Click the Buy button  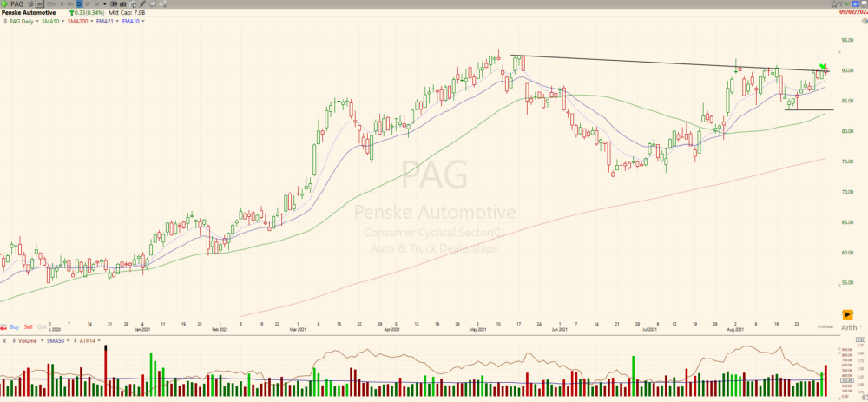coord(15,326)
